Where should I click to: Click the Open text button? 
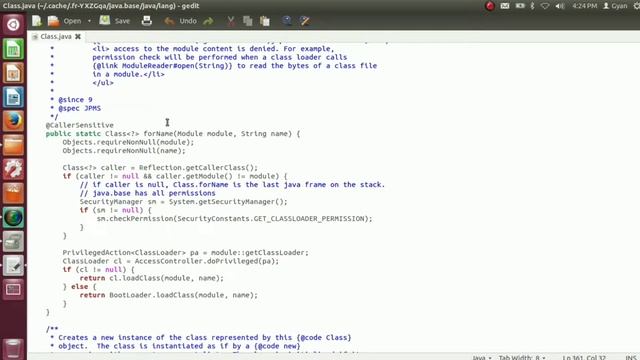pyautogui.click(x=72, y=21)
